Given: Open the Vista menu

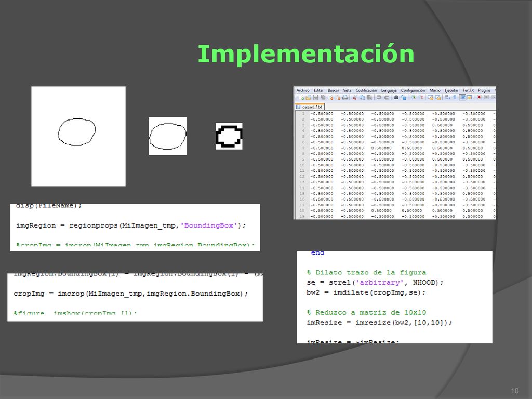Looking at the screenshot, I should pos(348,90).
